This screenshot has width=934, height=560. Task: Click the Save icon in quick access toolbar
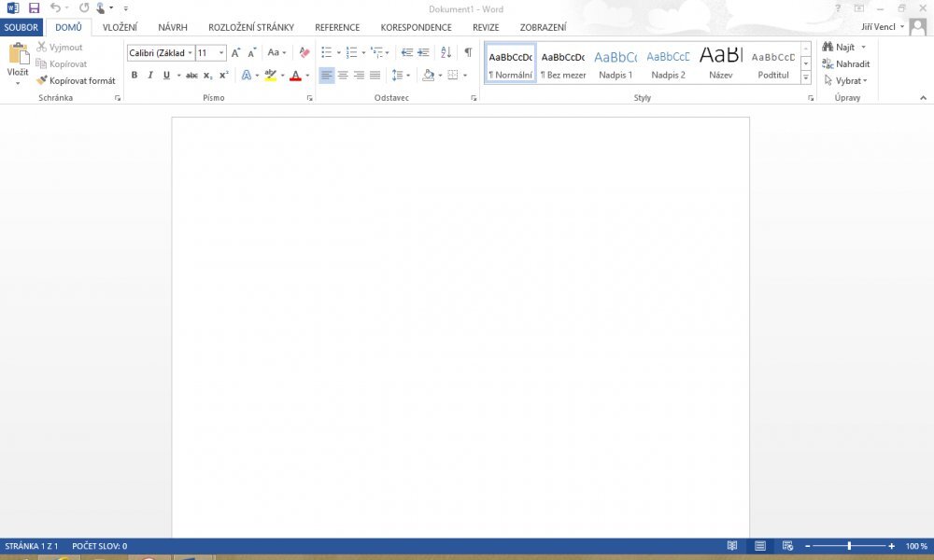34,8
